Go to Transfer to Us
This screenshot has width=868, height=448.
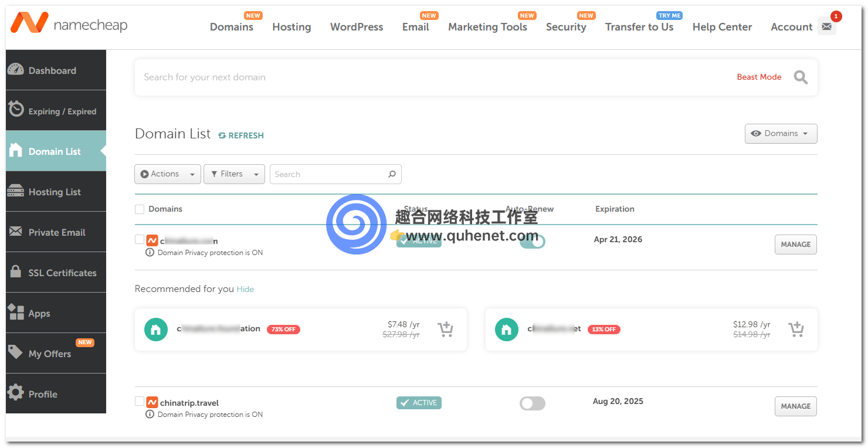(x=639, y=27)
